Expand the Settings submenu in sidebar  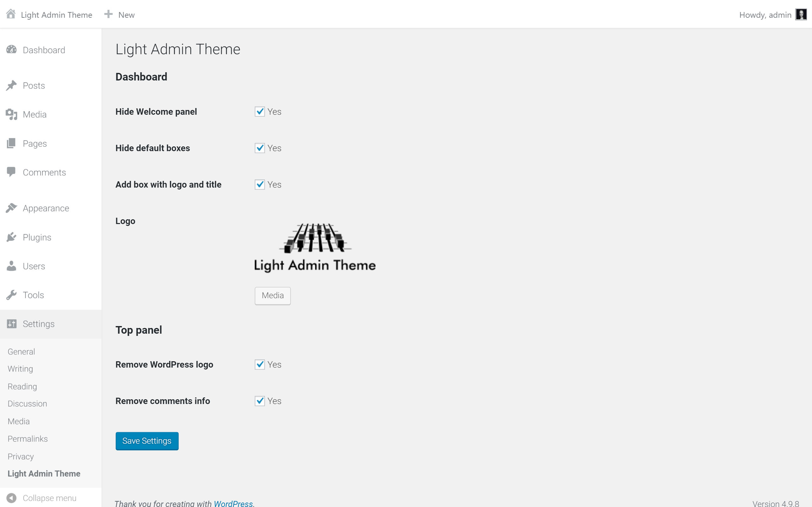click(x=39, y=324)
